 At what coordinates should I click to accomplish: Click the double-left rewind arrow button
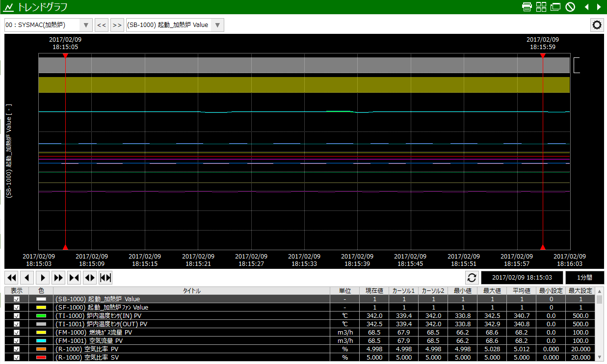coord(12,278)
